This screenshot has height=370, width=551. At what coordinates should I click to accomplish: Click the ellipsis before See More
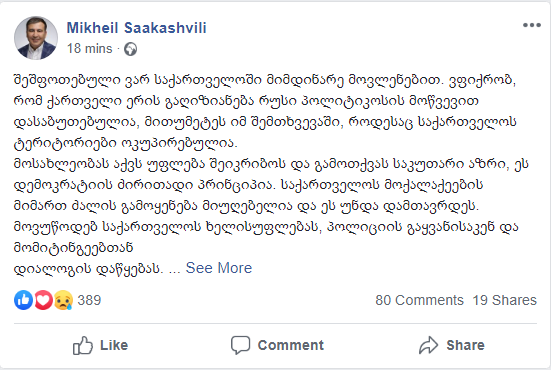[174, 270]
